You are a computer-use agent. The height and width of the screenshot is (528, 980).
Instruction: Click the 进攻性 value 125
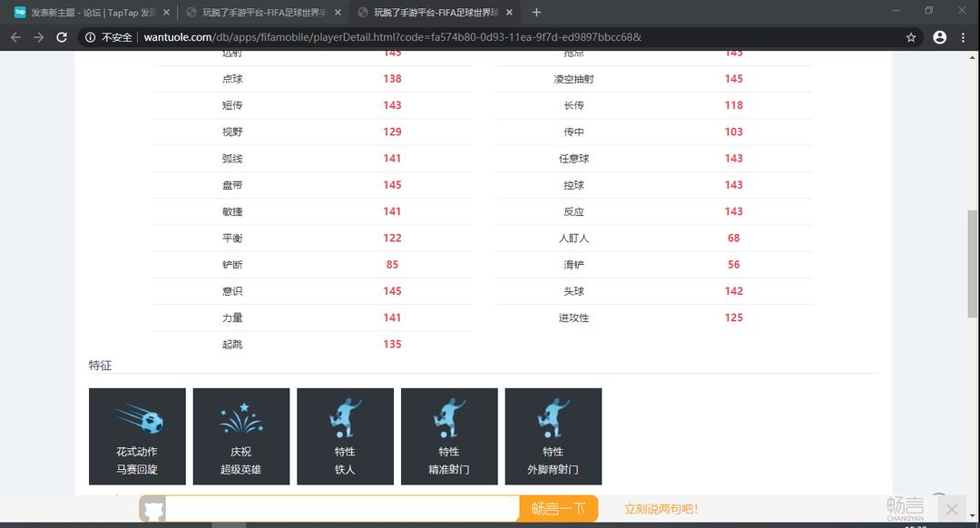734,318
